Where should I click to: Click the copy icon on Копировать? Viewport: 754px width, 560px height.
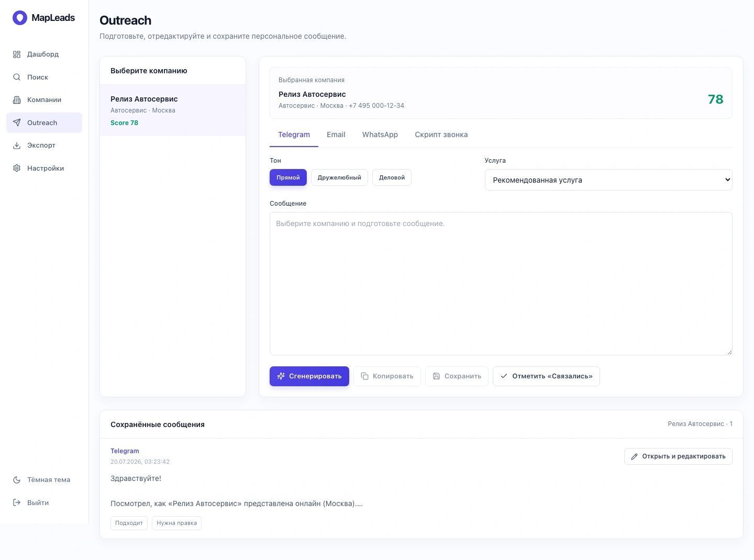(365, 376)
